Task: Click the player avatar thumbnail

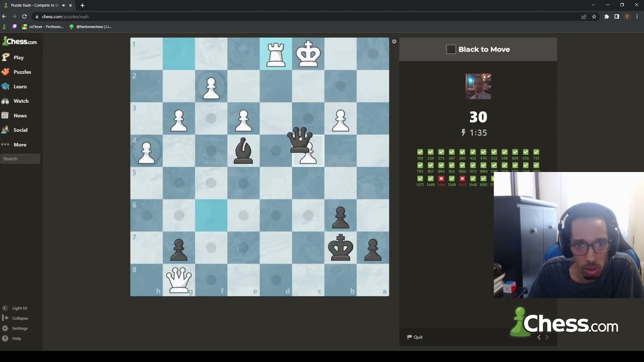Action: [x=478, y=86]
